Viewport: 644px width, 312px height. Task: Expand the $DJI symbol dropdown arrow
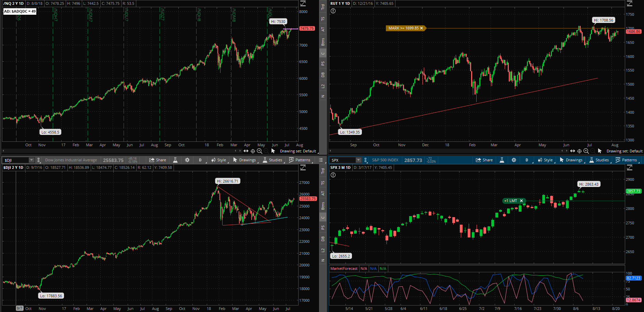(x=31, y=160)
